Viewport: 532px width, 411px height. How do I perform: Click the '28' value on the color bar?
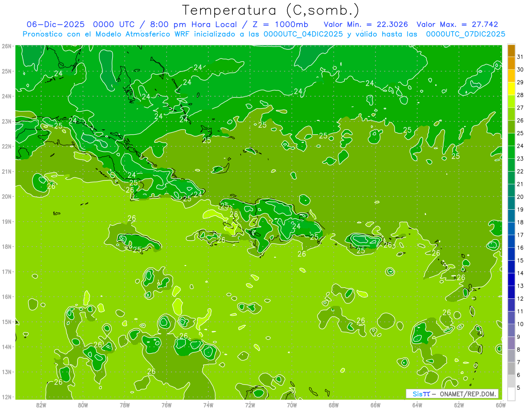(520, 95)
